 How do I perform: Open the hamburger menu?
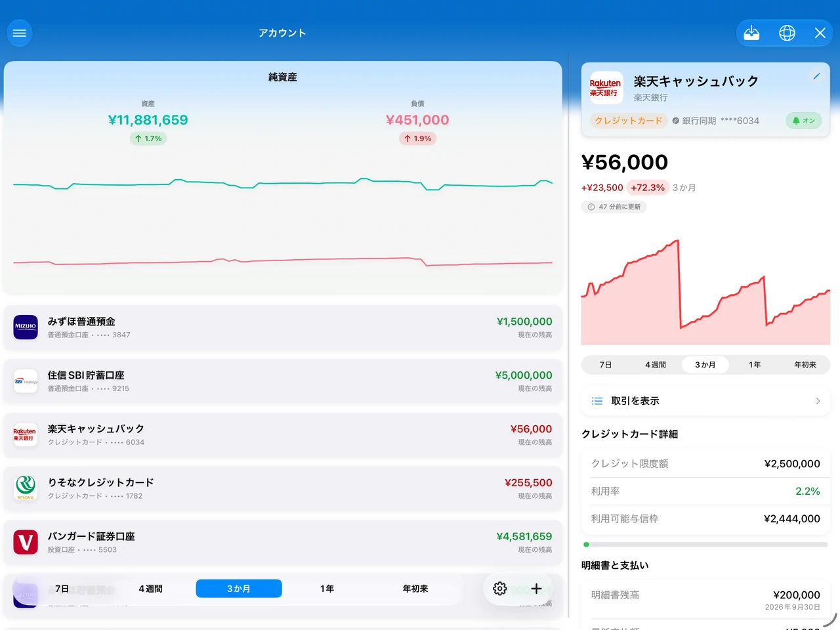(x=20, y=33)
